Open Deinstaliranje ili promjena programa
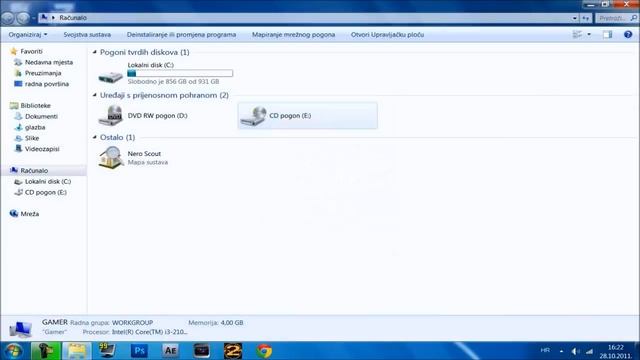The width and height of the screenshot is (640, 360). pyautogui.click(x=181, y=35)
